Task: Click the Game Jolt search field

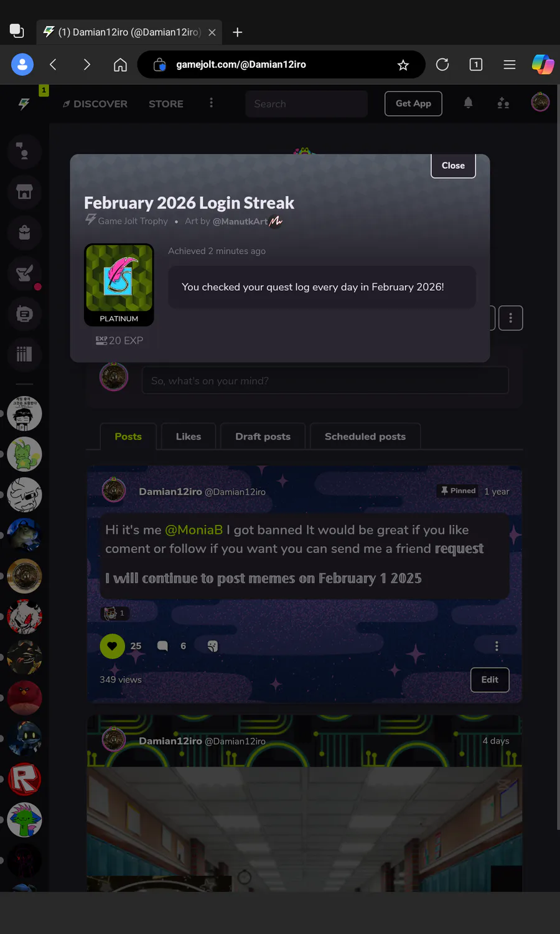Action: tap(306, 104)
